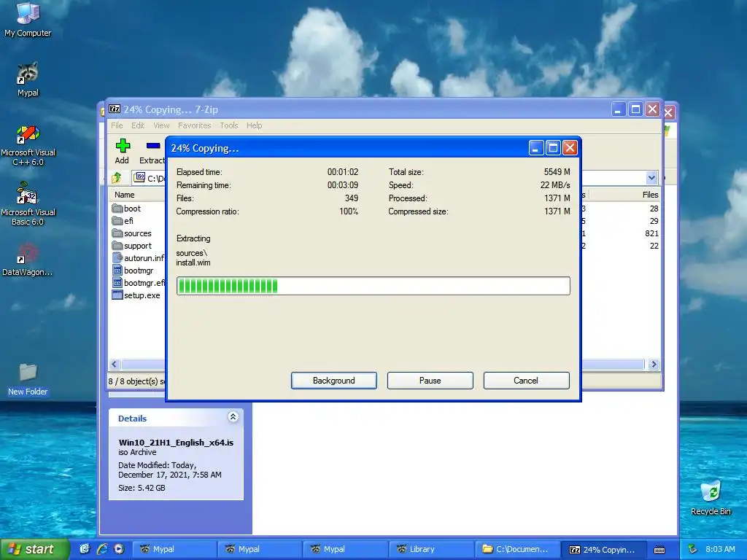The height and width of the screenshot is (560, 747).
Task: Select the Recycle Bin icon
Action: tap(711, 498)
